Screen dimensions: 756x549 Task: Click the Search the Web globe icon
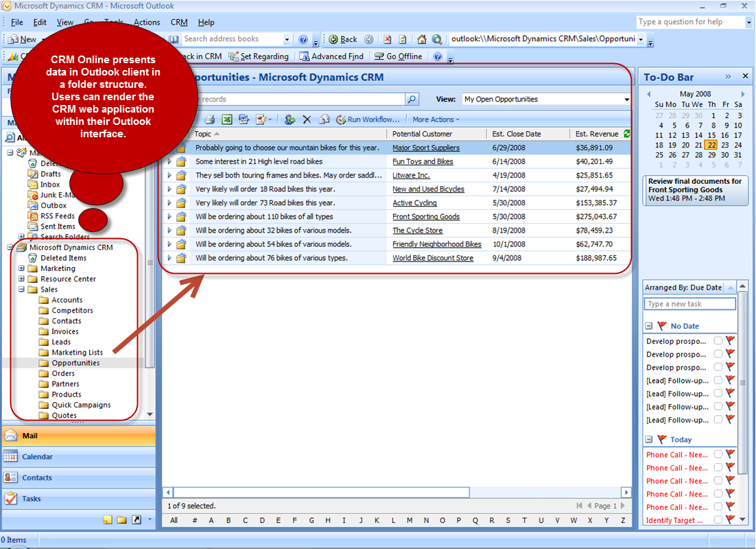(437, 40)
